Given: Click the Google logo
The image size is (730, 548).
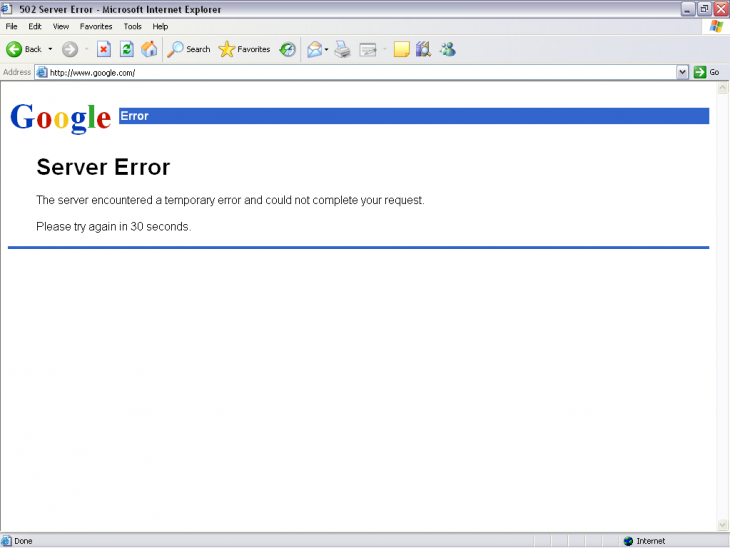Looking at the screenshot, I should pos(61,117).
